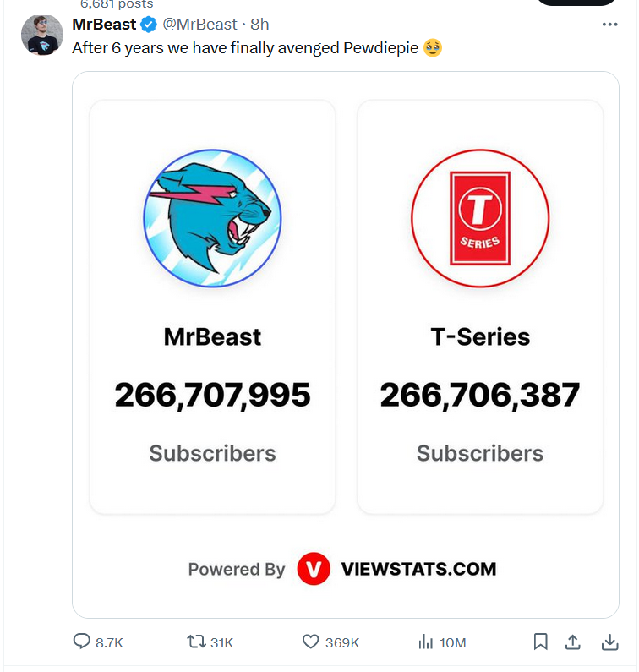Bookmark this MrBeast post

(541, 642)
